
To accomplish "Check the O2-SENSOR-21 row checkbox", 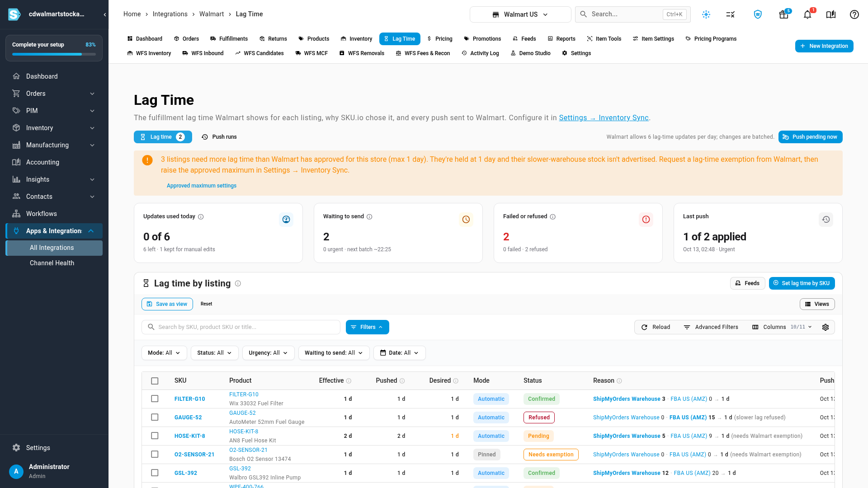I will (x=155, y=454).
